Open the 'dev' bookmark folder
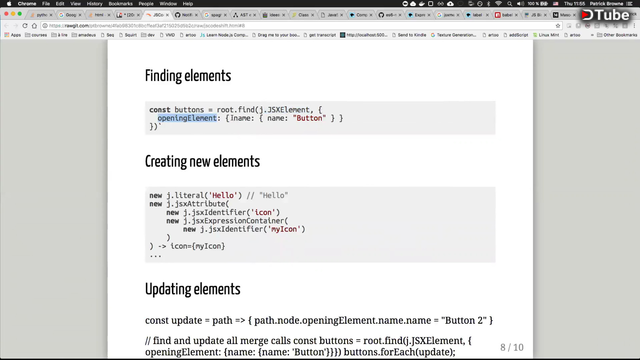 pos(148,35)
